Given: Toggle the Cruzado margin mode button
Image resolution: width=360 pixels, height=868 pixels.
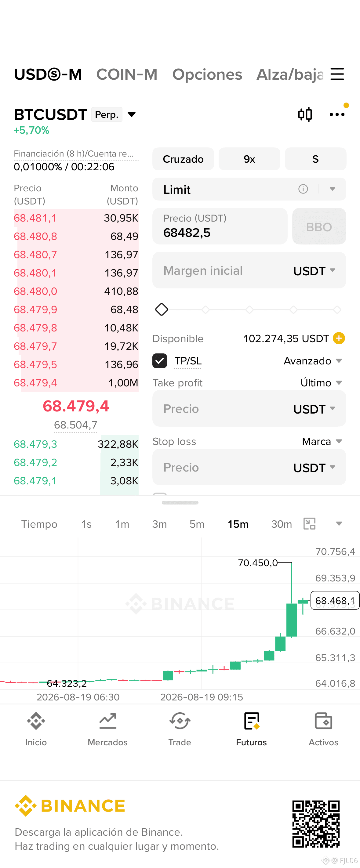Looking at the screenshot, I should point(183,159).
